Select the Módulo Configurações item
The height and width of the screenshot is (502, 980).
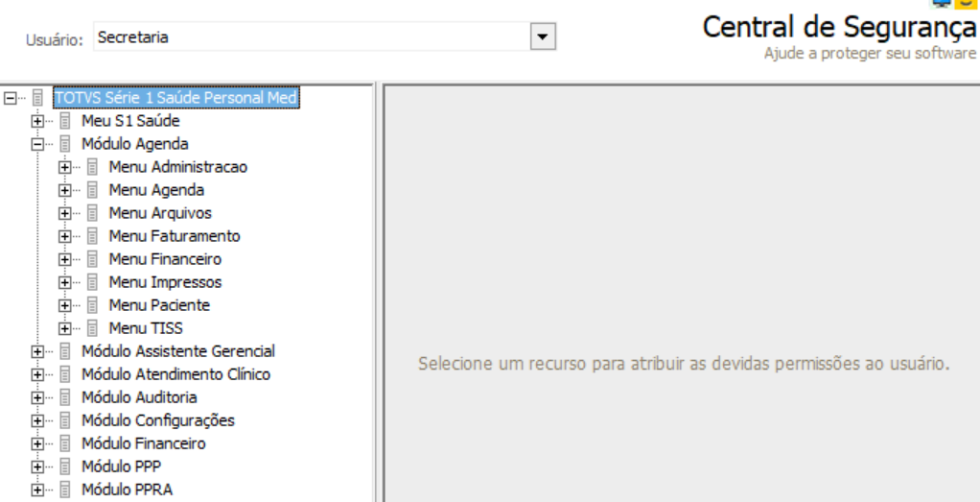point(158,420)
